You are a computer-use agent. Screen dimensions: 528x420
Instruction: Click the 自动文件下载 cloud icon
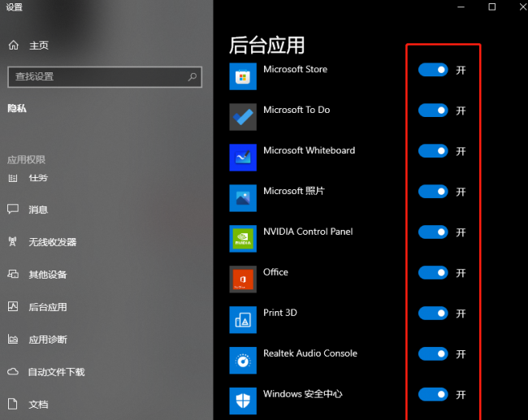(x=13, y=371)
